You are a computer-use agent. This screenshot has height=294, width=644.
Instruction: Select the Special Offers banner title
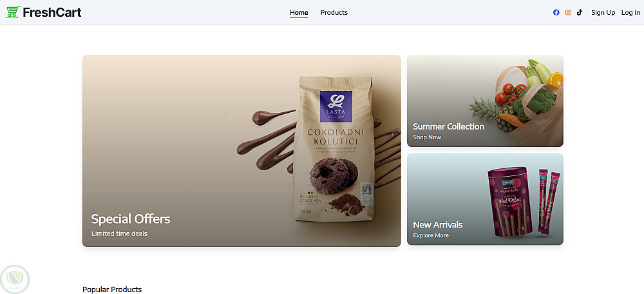pyautogui.click(x=131, y=219)
